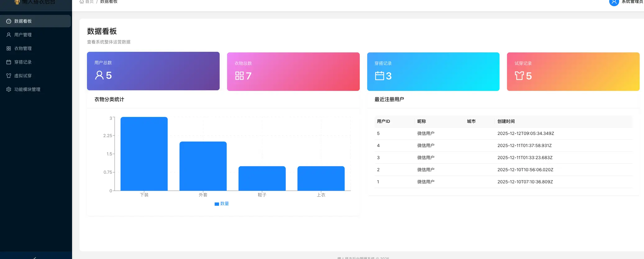644x259 pixels.
Task: Click the home icon in breadcrumb
Action: click(x=82, y=2)
